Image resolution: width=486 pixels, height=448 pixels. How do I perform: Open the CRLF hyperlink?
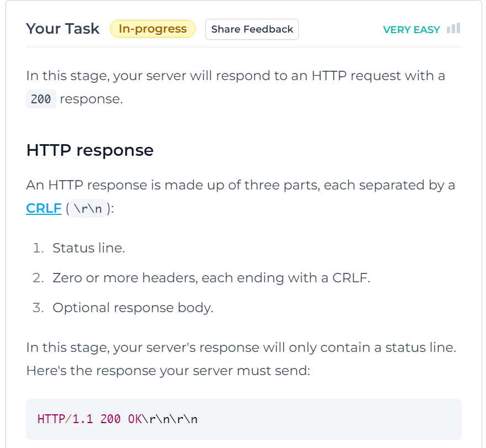(x=44, y=208)
